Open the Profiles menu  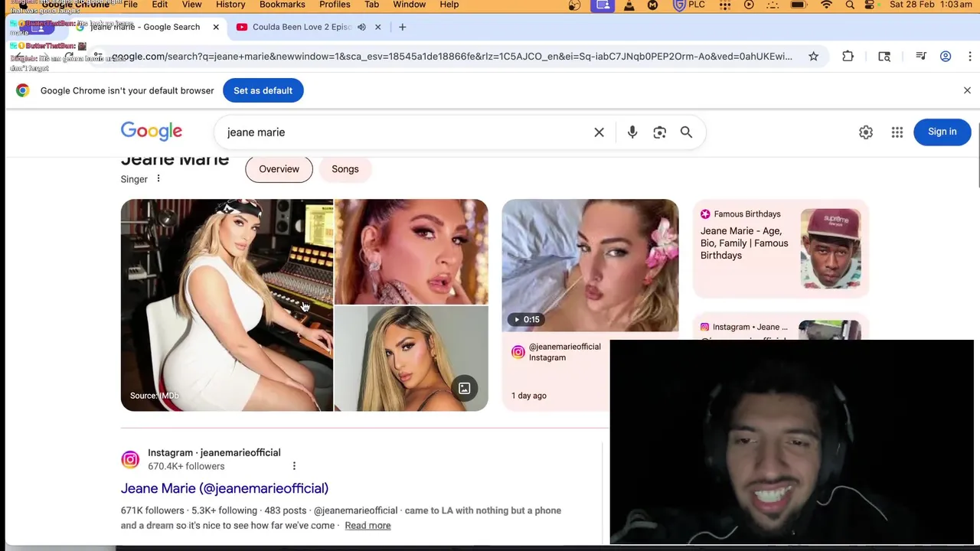click(335, 5)
